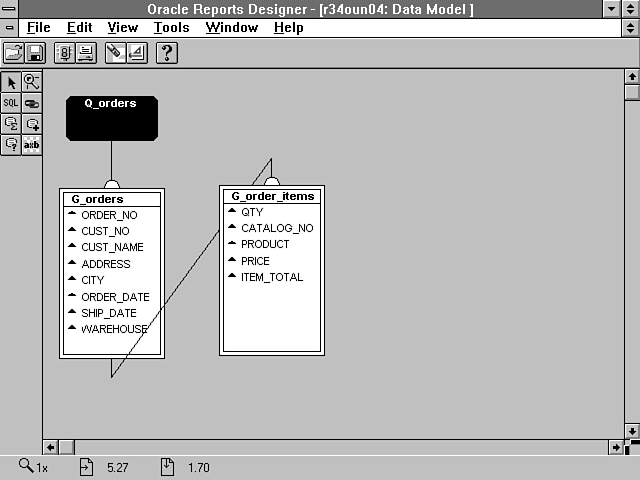Open the Tools menu
The image size is (640, 480).
pyautogui.click(x=171, y=27)
